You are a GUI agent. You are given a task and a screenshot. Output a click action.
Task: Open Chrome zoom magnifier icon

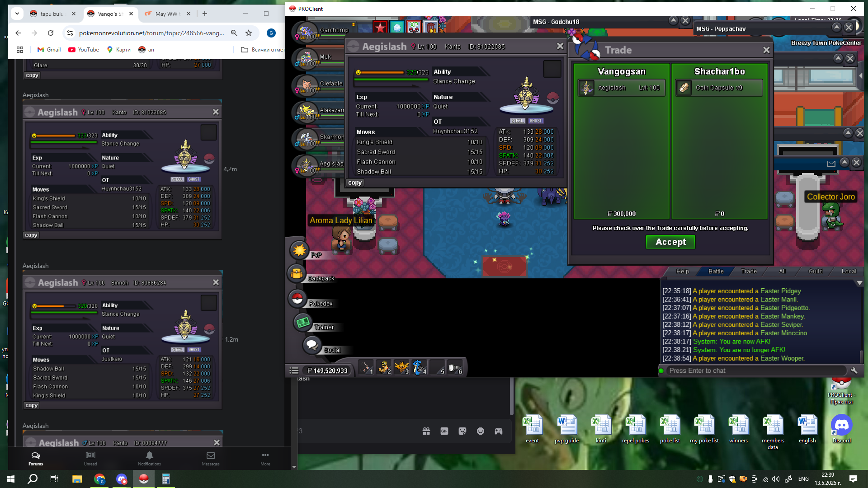click(x=234, y=33)
